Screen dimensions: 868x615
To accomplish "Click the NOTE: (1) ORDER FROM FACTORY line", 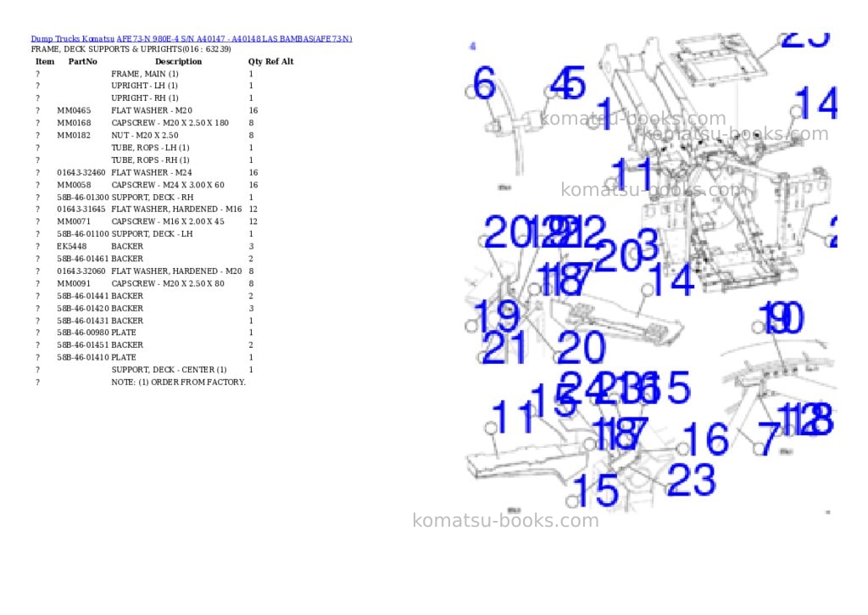I will tap(178, 383).
